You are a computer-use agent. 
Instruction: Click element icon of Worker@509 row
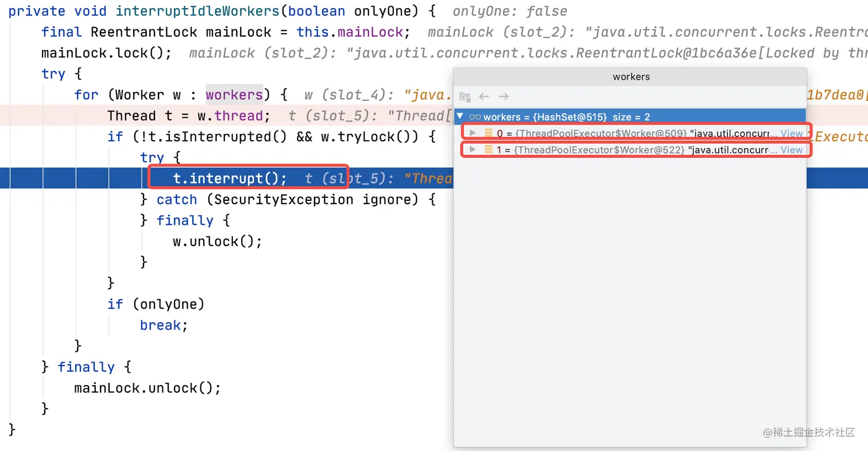coord(489,133)
